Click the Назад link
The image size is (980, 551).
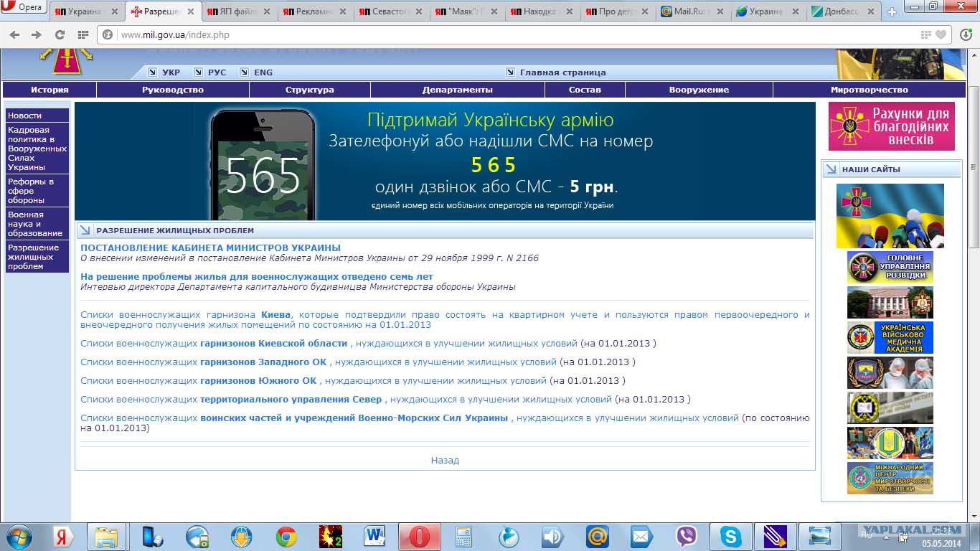point(445,461)
